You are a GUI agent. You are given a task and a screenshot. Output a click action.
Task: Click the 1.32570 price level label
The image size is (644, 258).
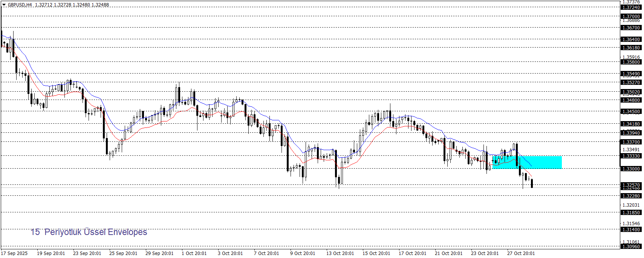click(x=631, y=185)
